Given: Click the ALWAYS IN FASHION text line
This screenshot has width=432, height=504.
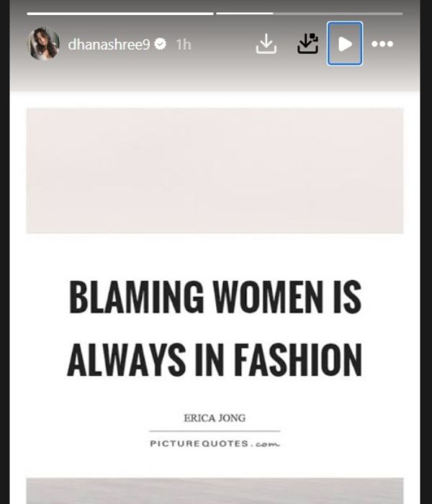Looking at the screenshot, I should (215, 359).
